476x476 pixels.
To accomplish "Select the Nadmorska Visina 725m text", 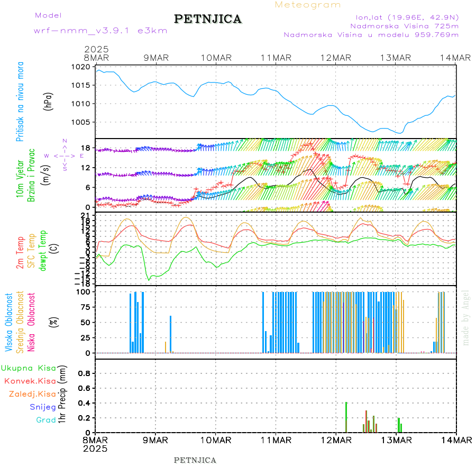I will point(405,25).
